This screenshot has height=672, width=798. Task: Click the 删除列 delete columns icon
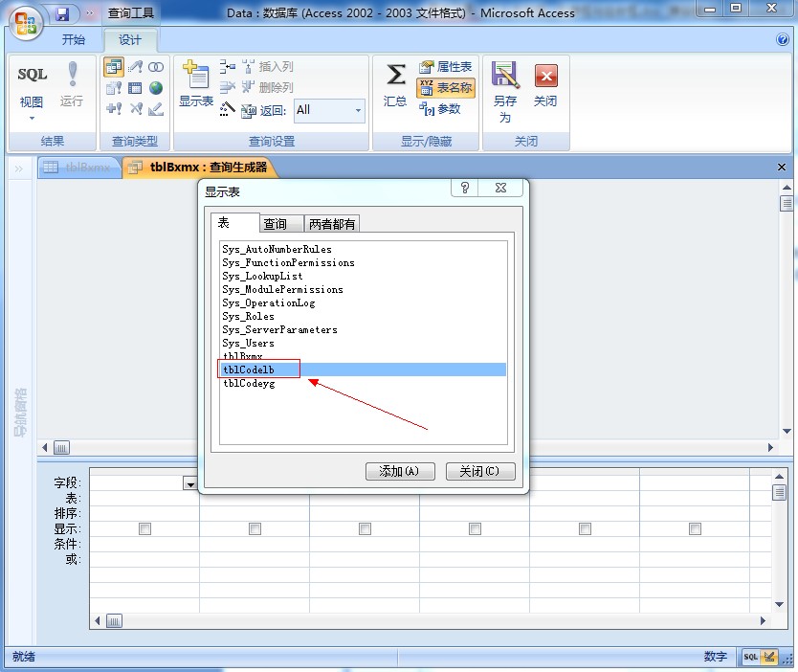tap(268, 87)
